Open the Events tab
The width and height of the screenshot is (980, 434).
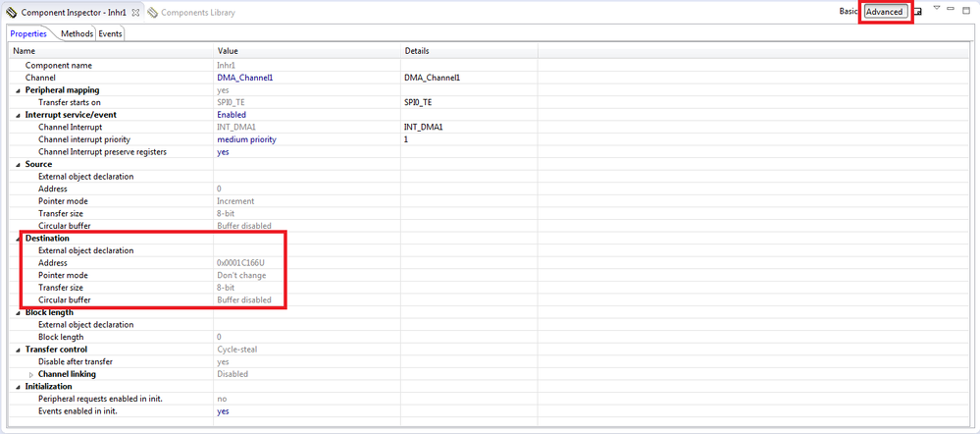(x=110, y=33)
